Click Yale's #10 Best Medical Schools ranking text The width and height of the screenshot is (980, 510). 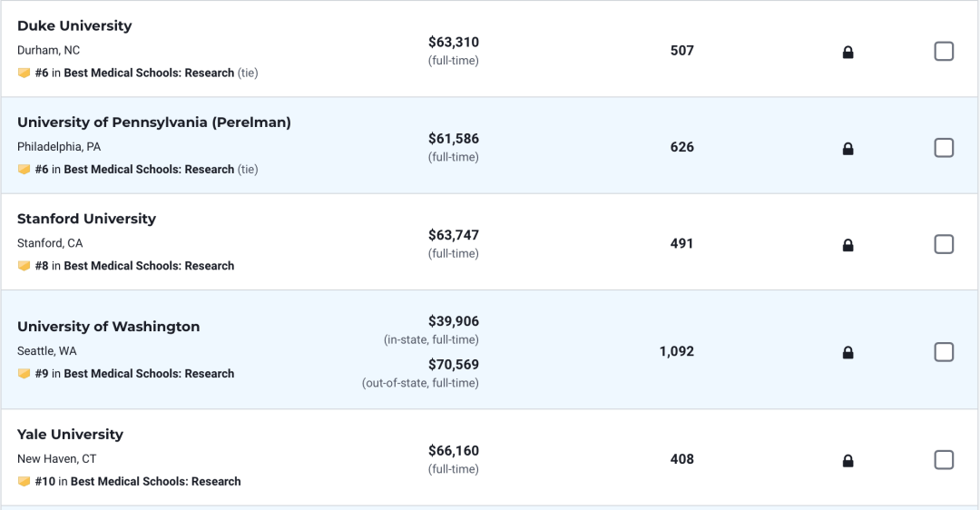pyautogui.click(x=138, y=481)
